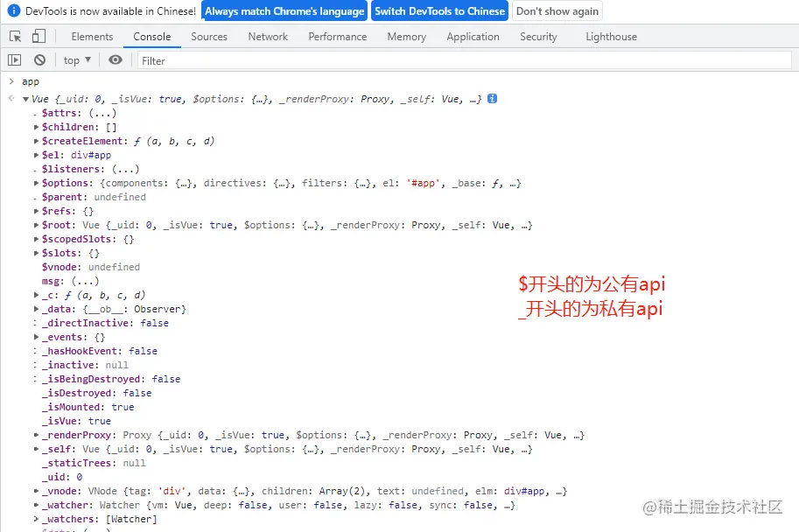
Task: Expand the $root Vue entry
Action: 36,225
